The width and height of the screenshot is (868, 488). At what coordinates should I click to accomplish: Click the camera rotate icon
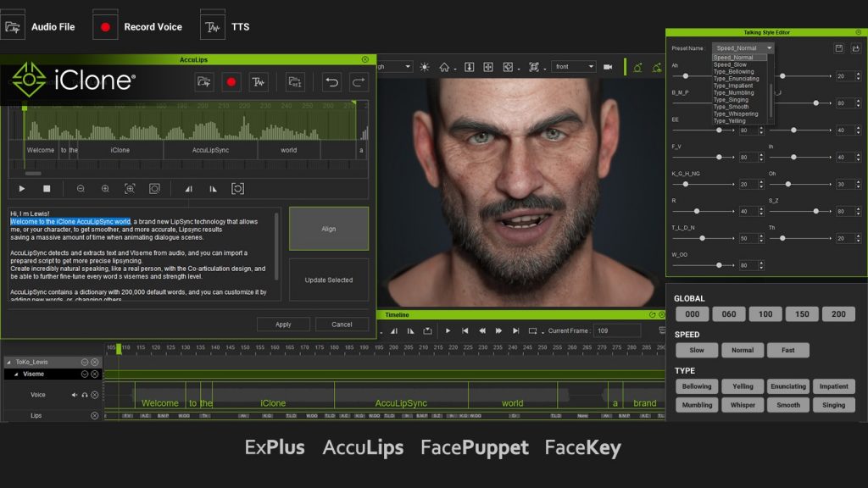click(x=508, y=67)
